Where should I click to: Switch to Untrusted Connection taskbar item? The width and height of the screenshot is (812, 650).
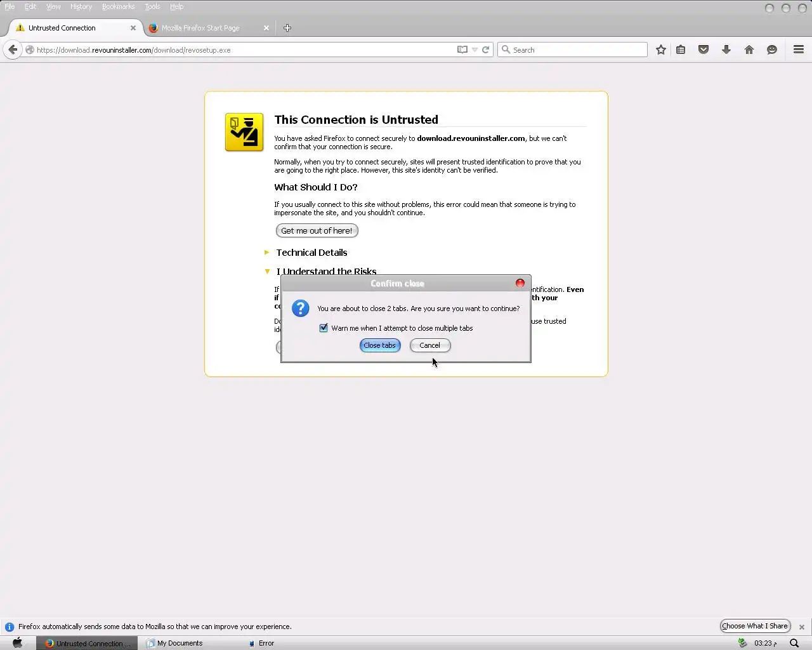coord(87,643)
